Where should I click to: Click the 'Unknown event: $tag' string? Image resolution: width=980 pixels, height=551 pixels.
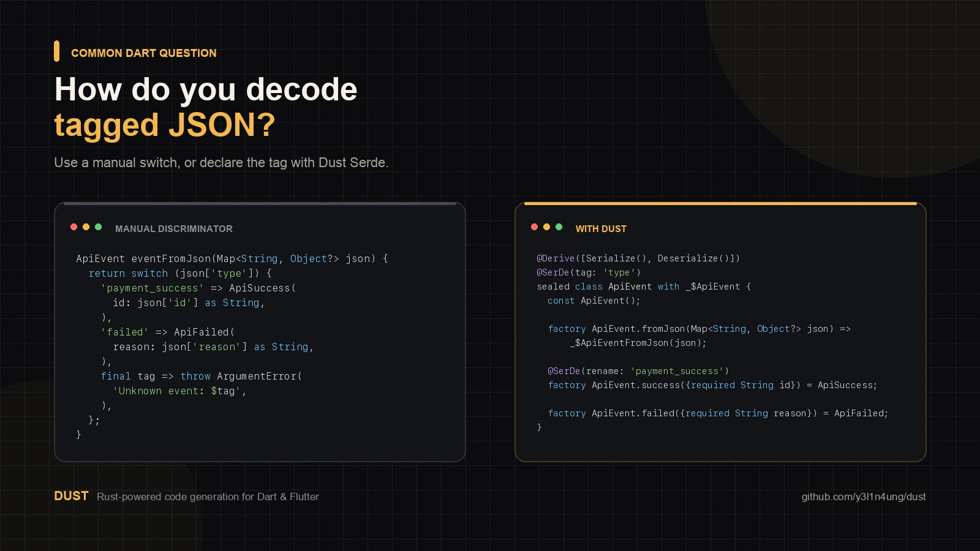tap(176, 391)
